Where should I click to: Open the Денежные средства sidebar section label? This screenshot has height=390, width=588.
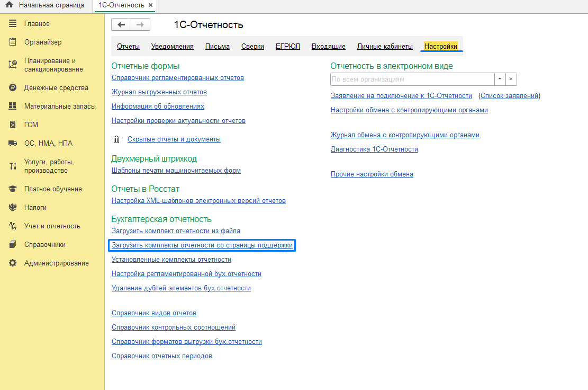pyautogui.click(x=56, y=88)
